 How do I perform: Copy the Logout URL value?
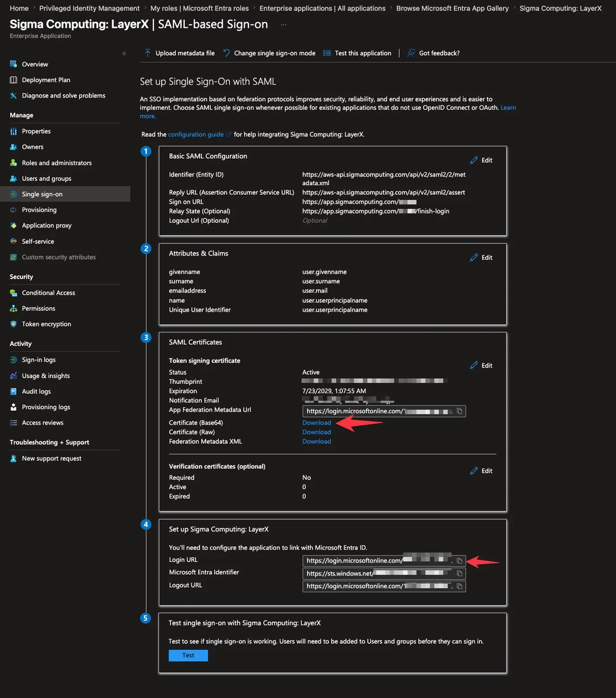[x=460, y=586]
